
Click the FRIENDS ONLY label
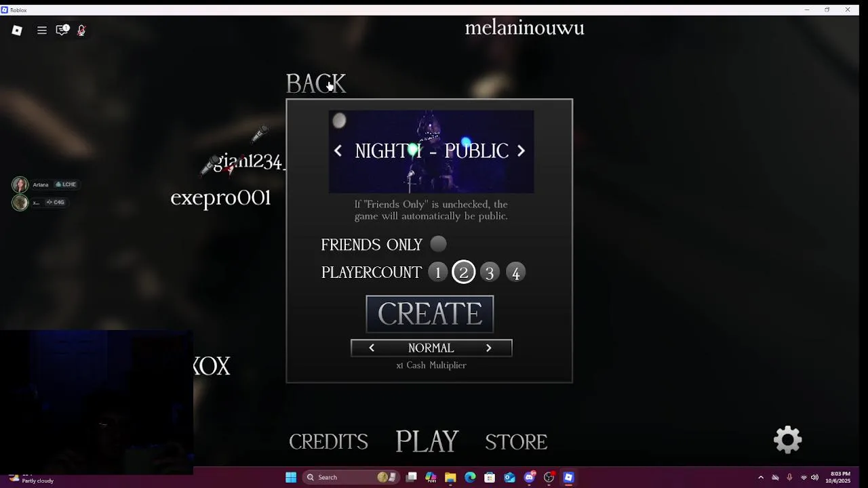(x=372, y=245)
